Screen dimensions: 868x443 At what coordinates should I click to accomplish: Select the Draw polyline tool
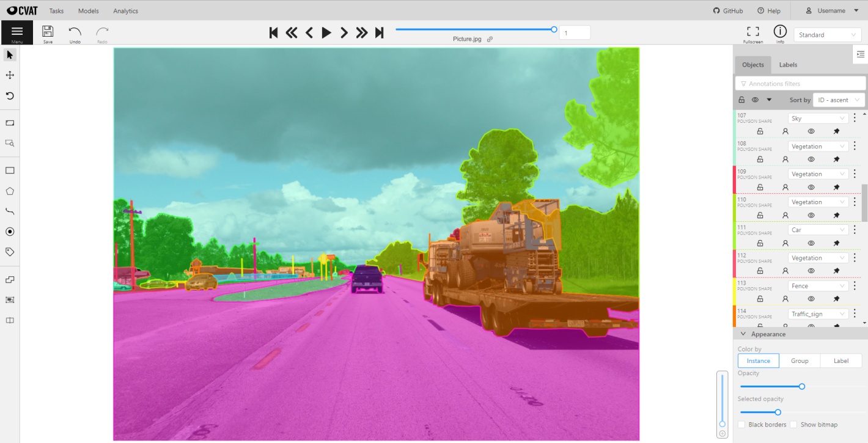coord(9,211)
